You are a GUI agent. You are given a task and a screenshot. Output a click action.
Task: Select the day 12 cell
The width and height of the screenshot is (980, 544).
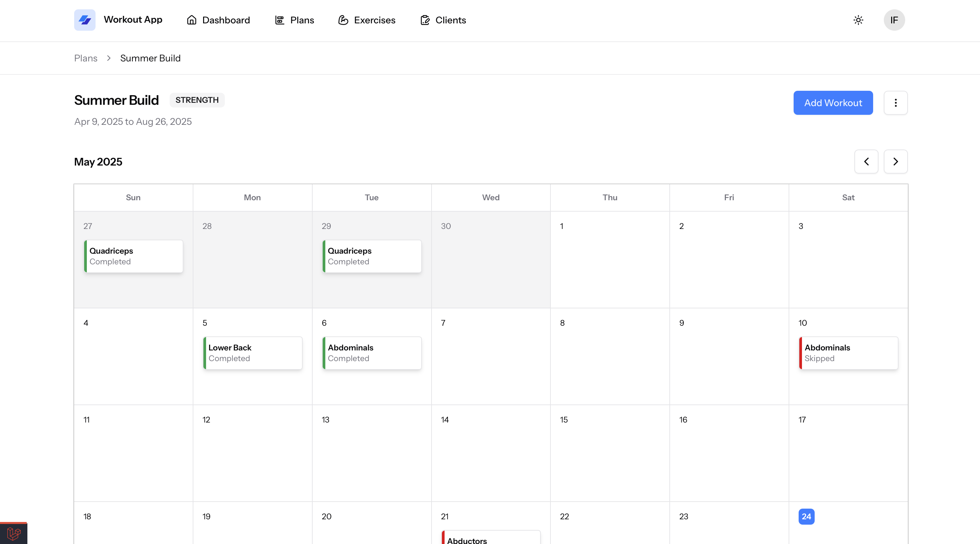253,453
